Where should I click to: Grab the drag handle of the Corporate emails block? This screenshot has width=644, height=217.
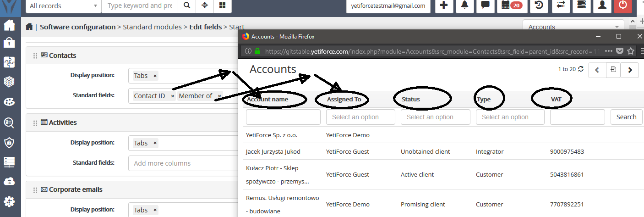pos(35,190)
